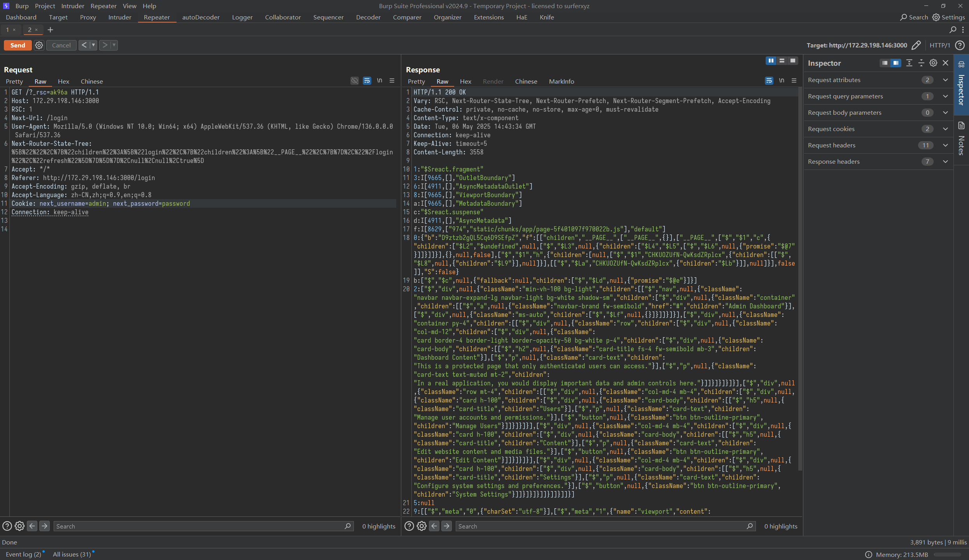Dock Inspector to the left layout icon

(x=885, y=63)
